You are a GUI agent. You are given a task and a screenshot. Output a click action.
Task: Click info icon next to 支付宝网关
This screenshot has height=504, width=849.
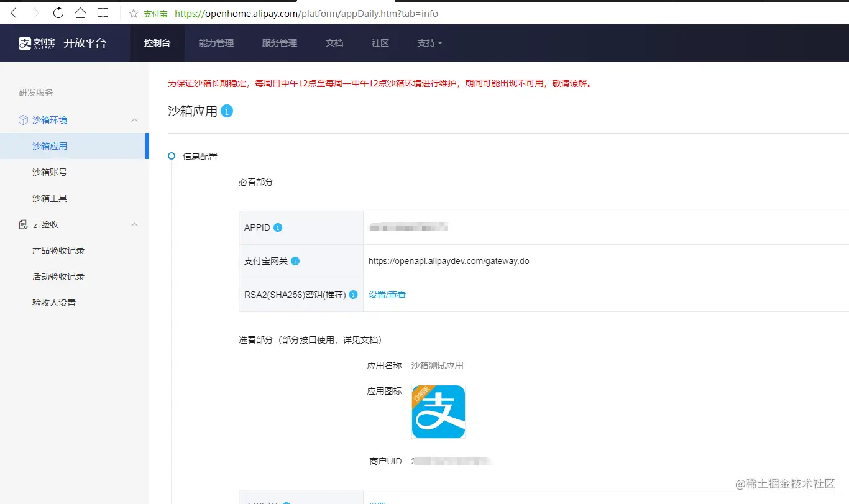tap(295, 261)
